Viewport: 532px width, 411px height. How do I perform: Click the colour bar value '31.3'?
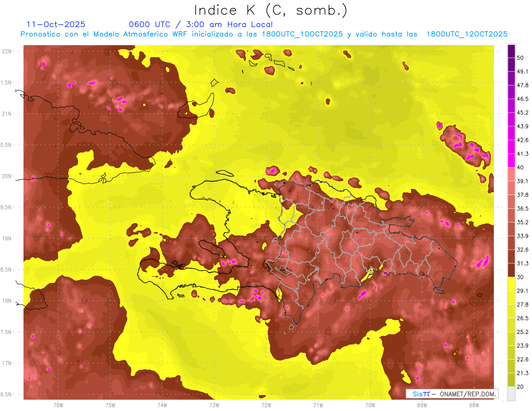[x=522, y=263]
